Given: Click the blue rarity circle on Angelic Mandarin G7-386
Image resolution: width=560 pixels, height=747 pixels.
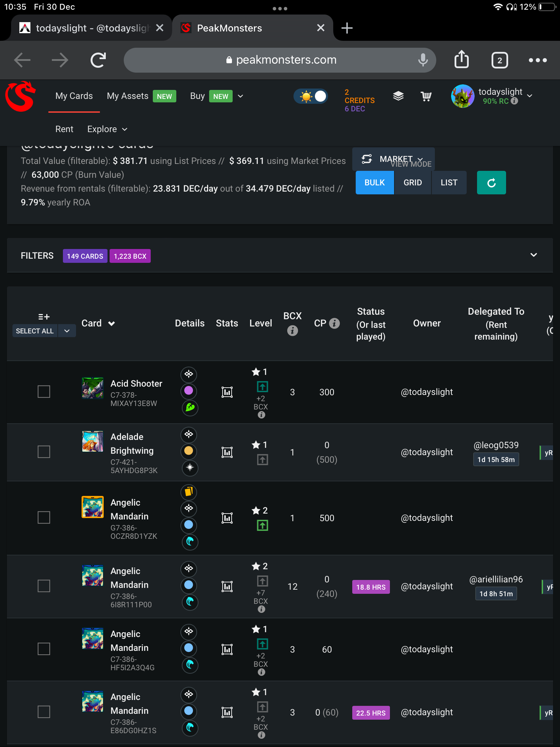Looking at the screenshot, I should pyautogui.click(x=189, y=525).
